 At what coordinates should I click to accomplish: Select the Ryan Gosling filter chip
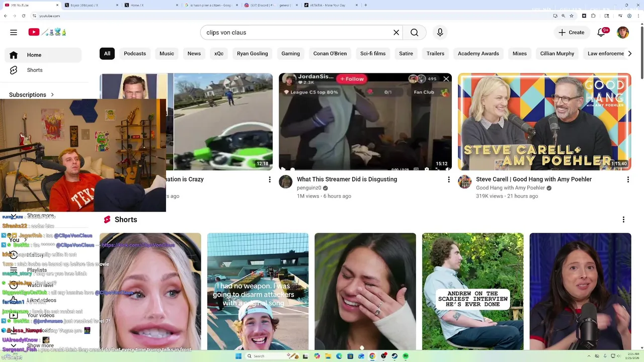[252, 53]
